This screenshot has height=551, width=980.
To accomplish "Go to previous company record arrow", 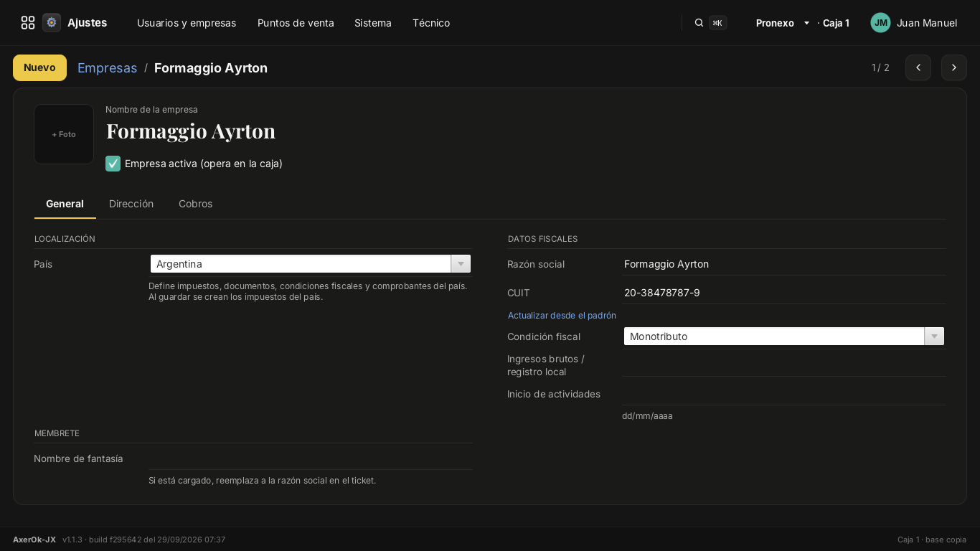I will point(918,67).
